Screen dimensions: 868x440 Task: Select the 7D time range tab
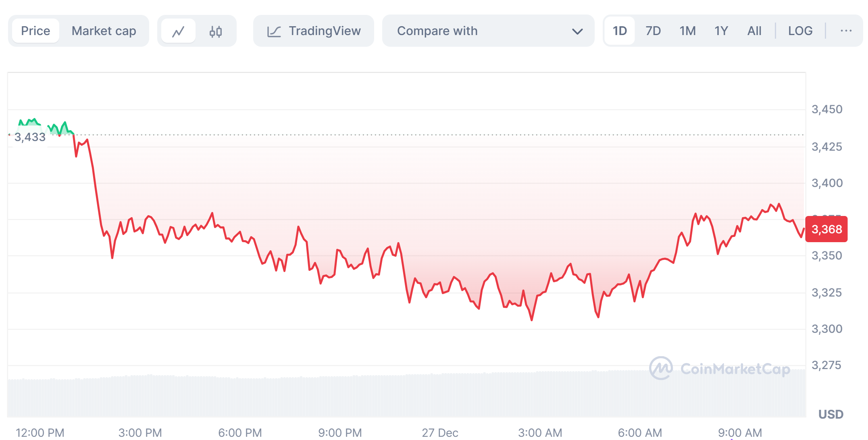pyautogui.click(x=653, y=31)
